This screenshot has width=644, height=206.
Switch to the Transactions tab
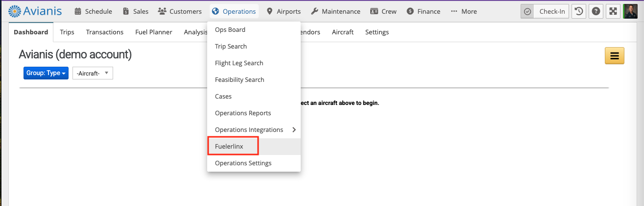pyautogui.click(x=105, y=32)
